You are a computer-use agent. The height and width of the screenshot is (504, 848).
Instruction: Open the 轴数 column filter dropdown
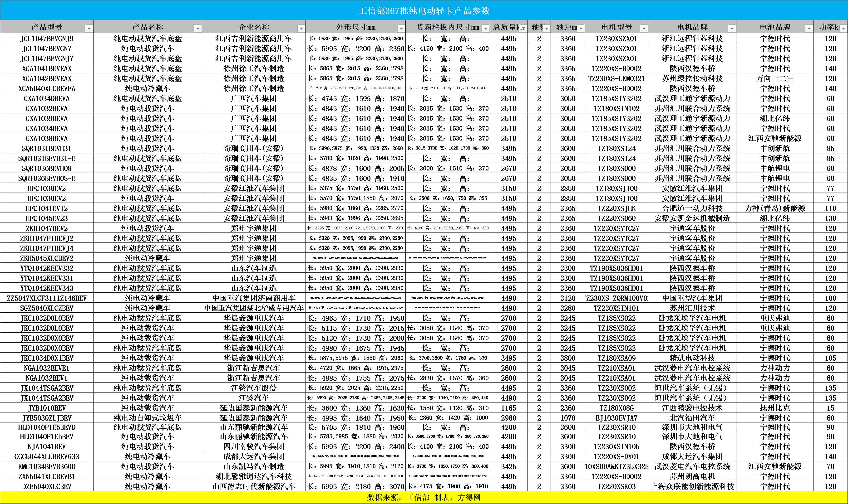[x=547, y=29]
